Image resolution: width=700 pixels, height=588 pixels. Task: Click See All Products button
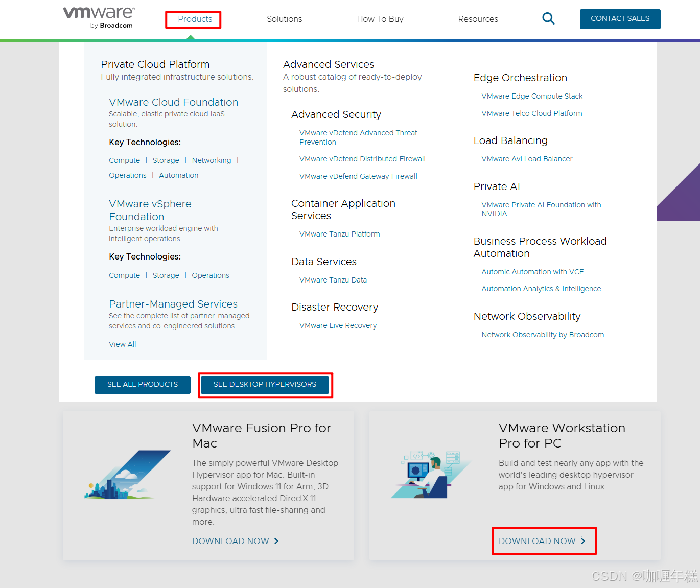point(143,385)
